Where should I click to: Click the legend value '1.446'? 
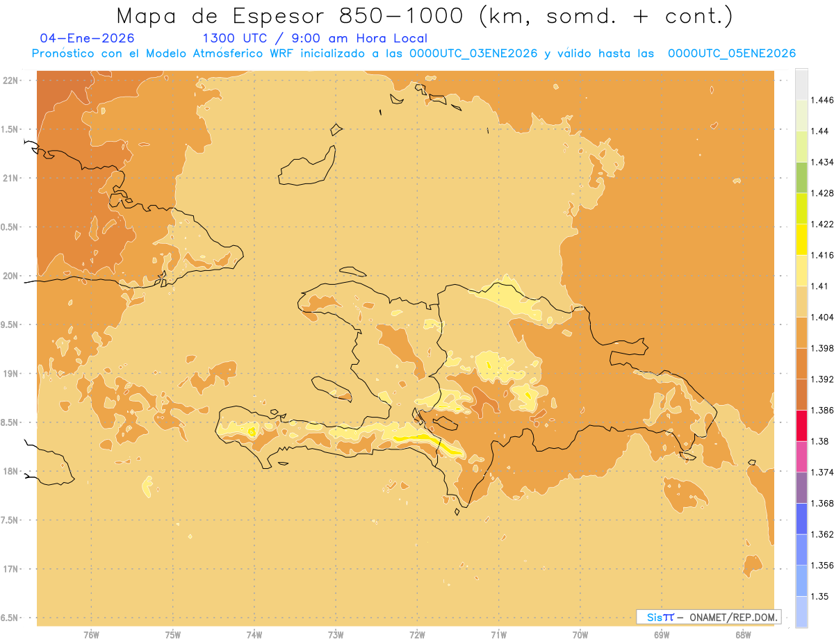[822, 100]
